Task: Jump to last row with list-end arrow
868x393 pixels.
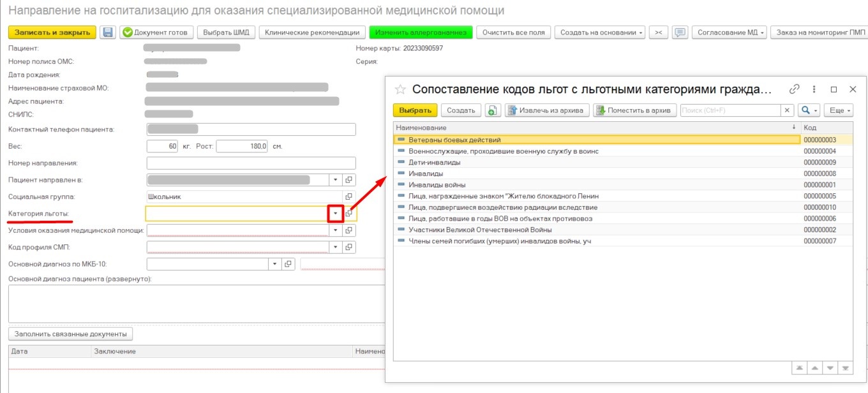Action: coord(846,368)
